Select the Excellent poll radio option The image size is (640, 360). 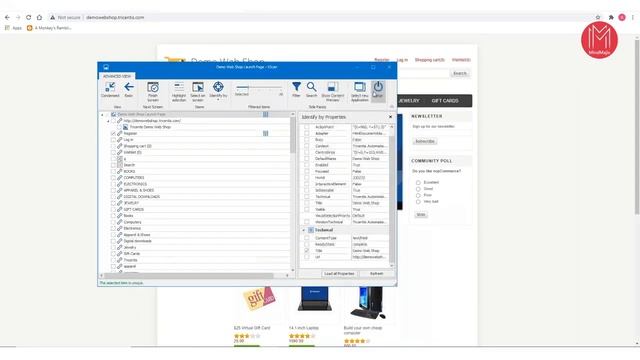[418, 182]
